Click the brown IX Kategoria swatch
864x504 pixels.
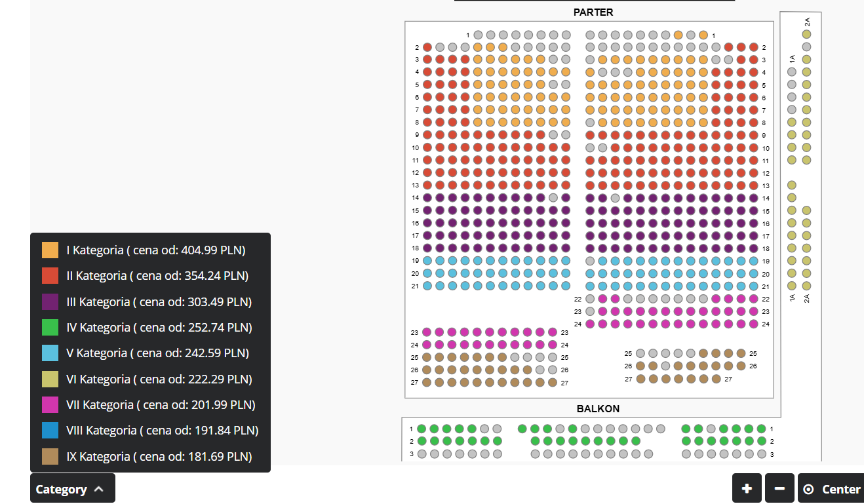pyautogui.click(x=50, y=456)
